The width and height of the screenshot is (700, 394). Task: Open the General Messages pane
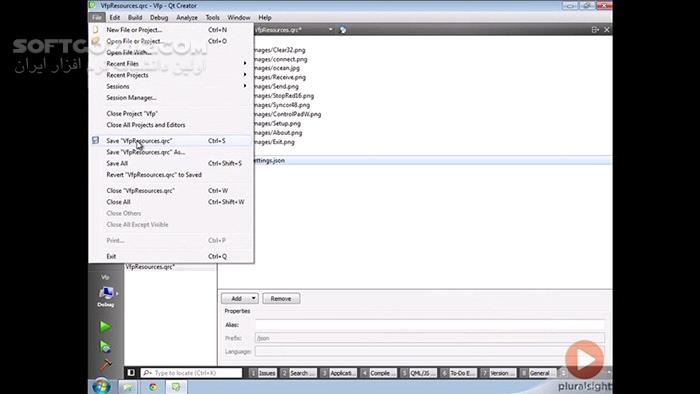[x=538, y=373]
